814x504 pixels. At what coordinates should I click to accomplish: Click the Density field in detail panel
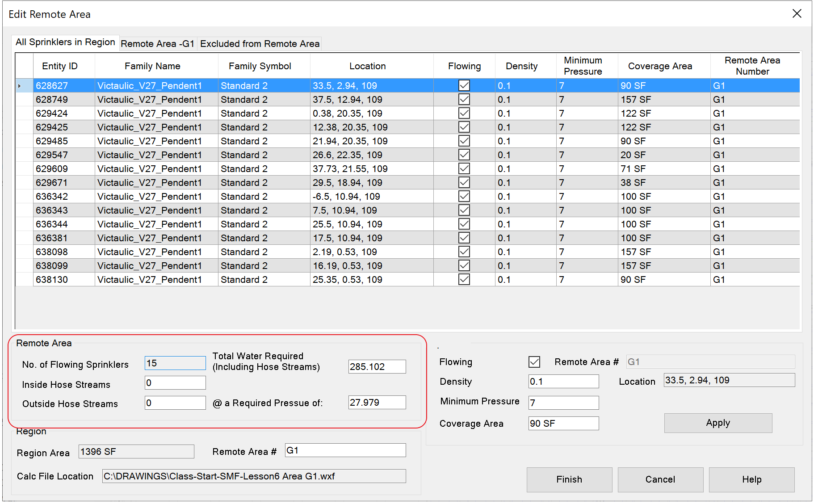click(x=563, y=381)
